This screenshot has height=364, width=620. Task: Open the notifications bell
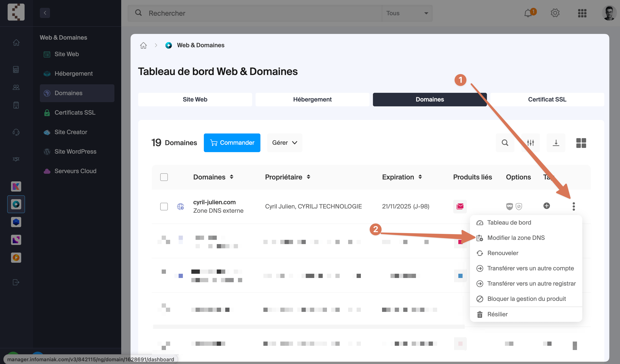click(x=528, y=13)
